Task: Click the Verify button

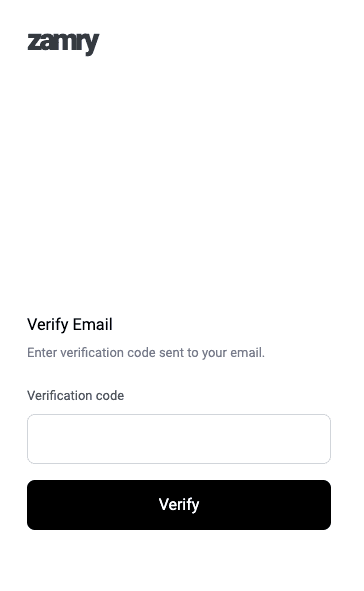Action: tap(179, 505)
